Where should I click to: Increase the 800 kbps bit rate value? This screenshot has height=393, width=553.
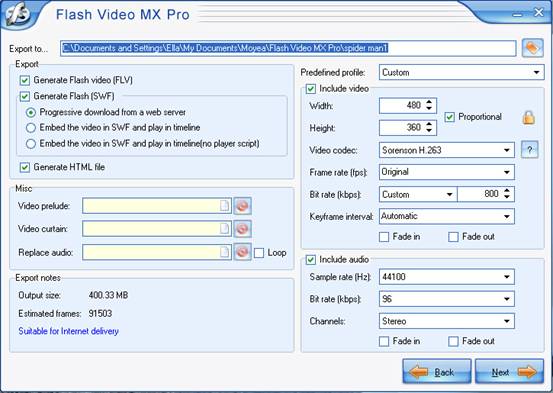(507, 191)
